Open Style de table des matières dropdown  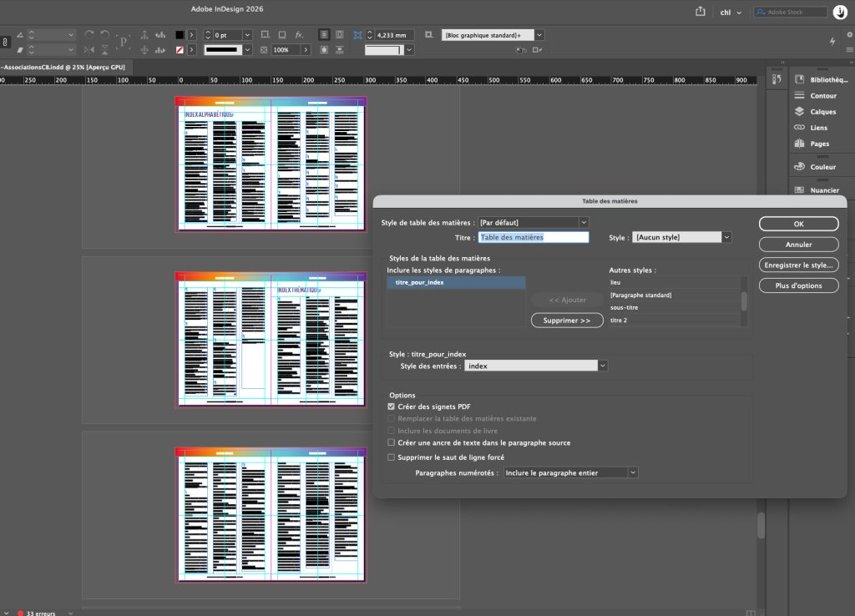[x=533, y=222]
